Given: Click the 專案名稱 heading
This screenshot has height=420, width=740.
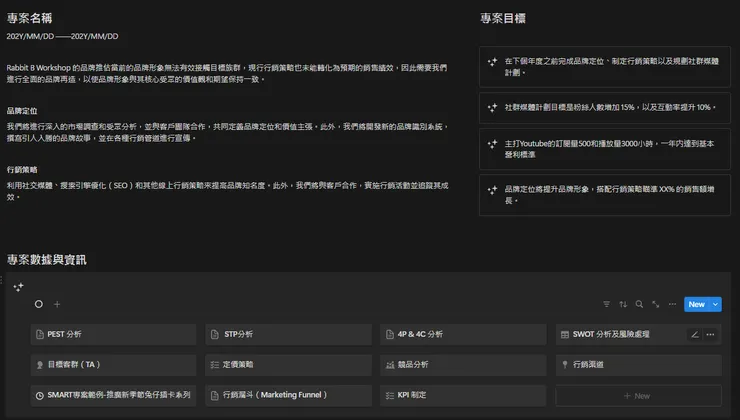Looking at the screenshot, I should click(x=29, y=18).
